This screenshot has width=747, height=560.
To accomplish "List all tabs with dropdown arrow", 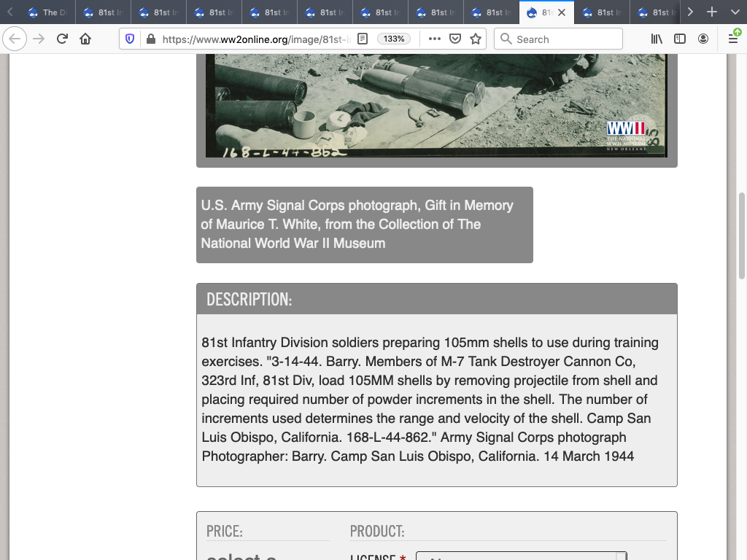I will (733, 12).
